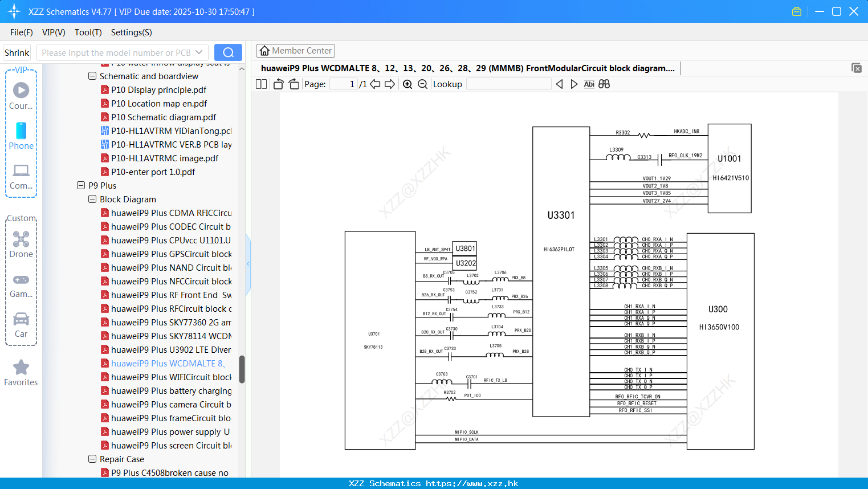The image size is (868, 489).
Task: Toggle the two-page split view icon
Action: tap(261, 84)
